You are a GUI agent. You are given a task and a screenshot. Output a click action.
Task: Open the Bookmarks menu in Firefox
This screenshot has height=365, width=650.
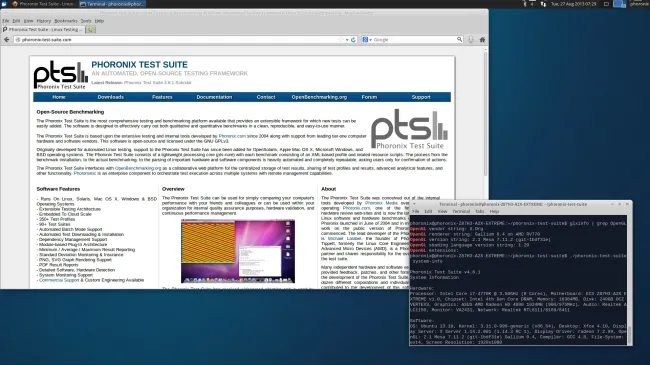point(66,21)
